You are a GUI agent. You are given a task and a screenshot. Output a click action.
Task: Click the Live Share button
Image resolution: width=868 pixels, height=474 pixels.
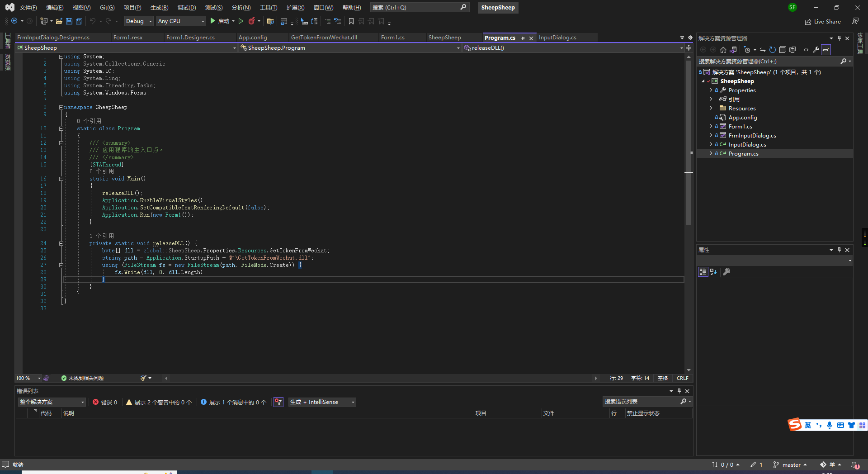click(823, 21)
